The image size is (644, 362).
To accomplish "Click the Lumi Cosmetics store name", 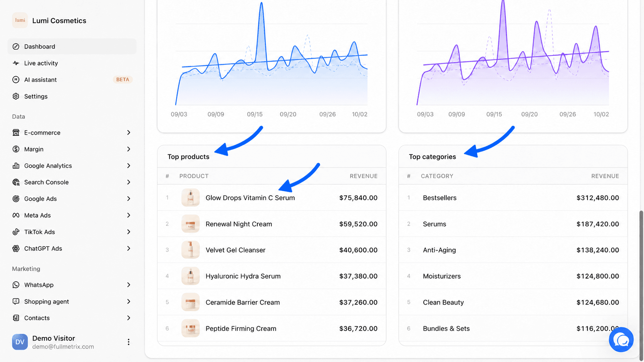I will click(x=59, y=21).
